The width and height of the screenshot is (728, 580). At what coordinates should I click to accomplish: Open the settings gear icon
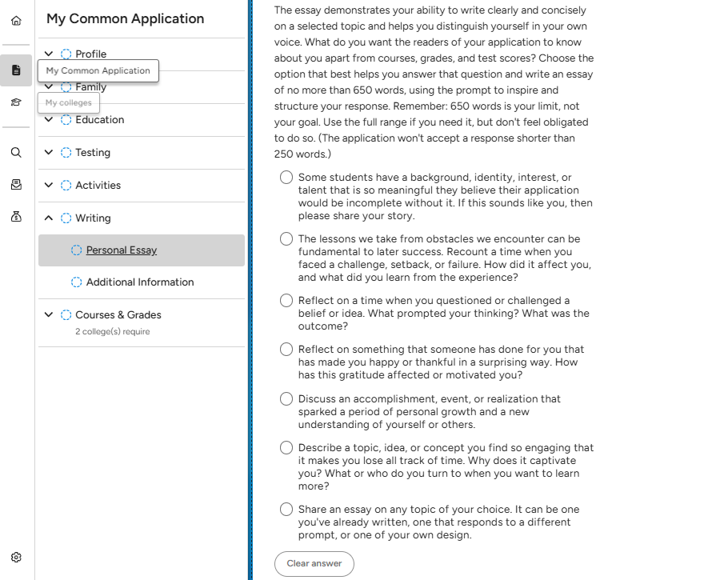pos(16,558)
